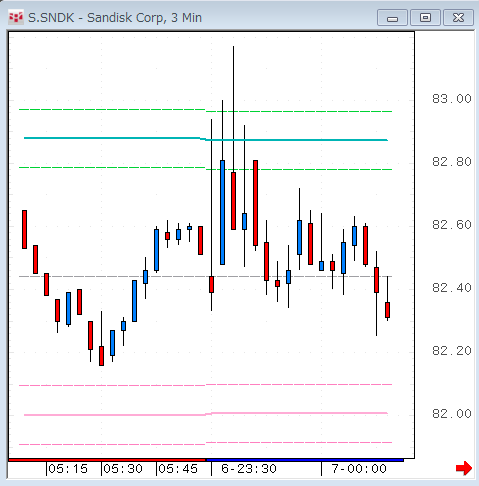479x486 pixels.
Task: Click the 82.20 price axis label
Action: [452, 351]
